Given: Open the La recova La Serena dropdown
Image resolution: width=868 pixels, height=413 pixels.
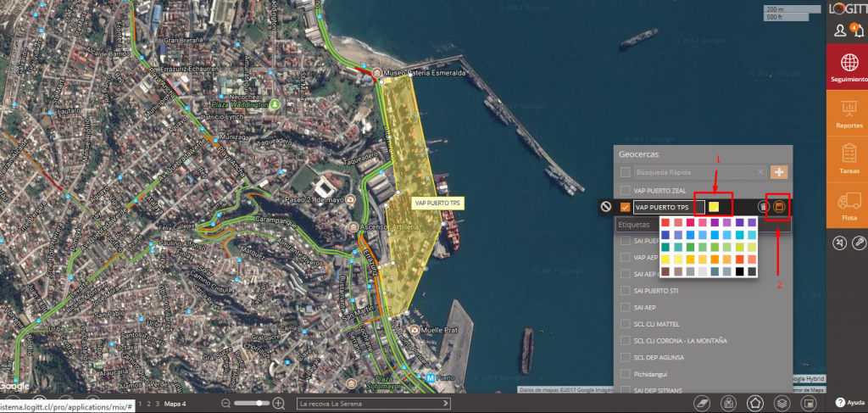Looking at the screenshot, I should point(374,404).
